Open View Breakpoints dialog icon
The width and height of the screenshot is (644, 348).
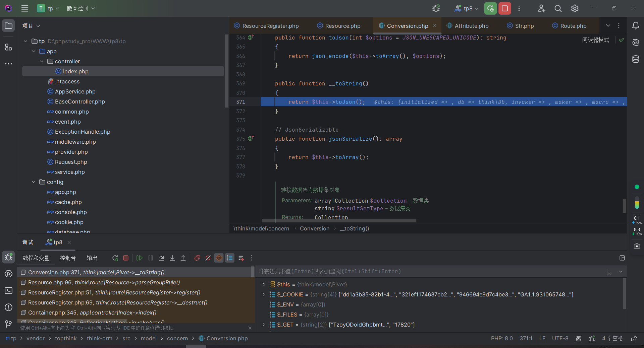pyautogui.click(x=197, y=258)
